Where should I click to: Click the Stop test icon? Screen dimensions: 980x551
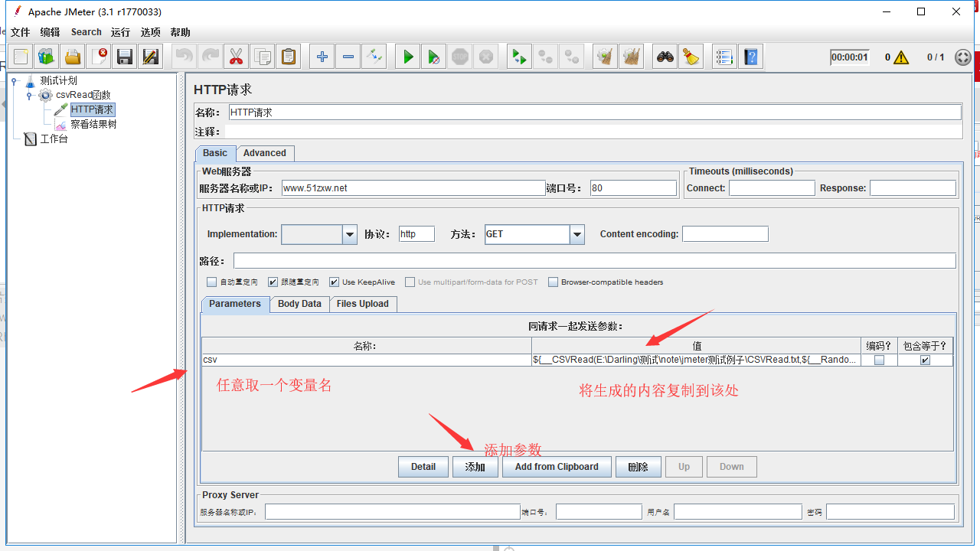460,57
